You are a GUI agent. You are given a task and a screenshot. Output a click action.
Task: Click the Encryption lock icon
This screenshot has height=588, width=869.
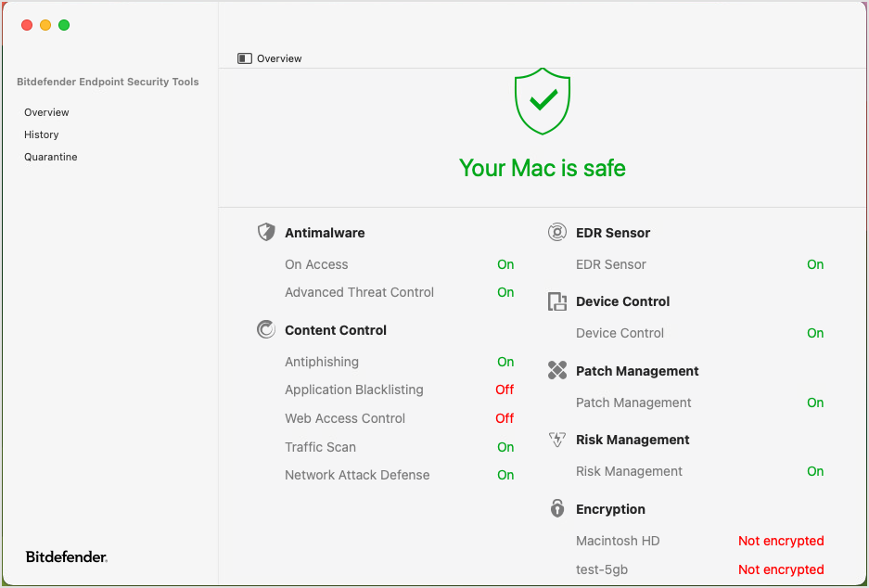pos(557,508)
